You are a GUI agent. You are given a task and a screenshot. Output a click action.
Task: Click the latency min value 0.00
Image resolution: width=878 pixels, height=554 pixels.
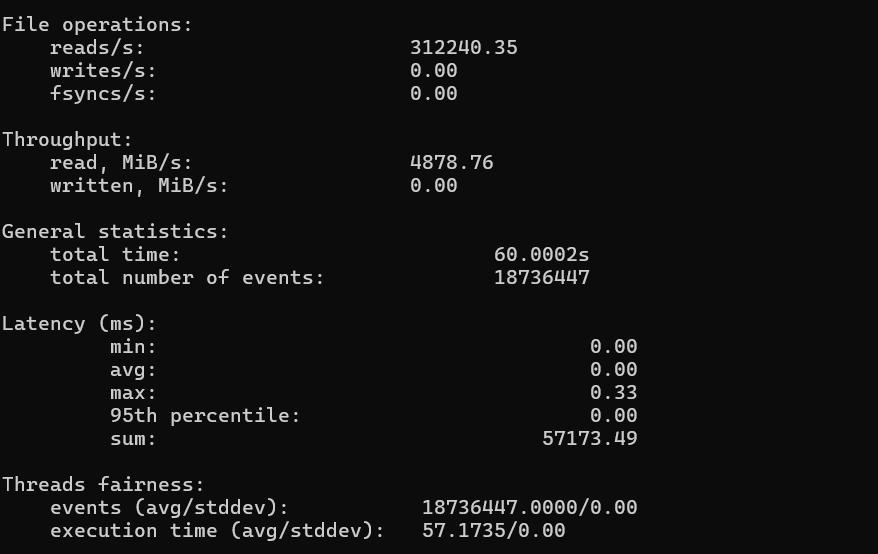pyautogui.click(x=614, y=347)
